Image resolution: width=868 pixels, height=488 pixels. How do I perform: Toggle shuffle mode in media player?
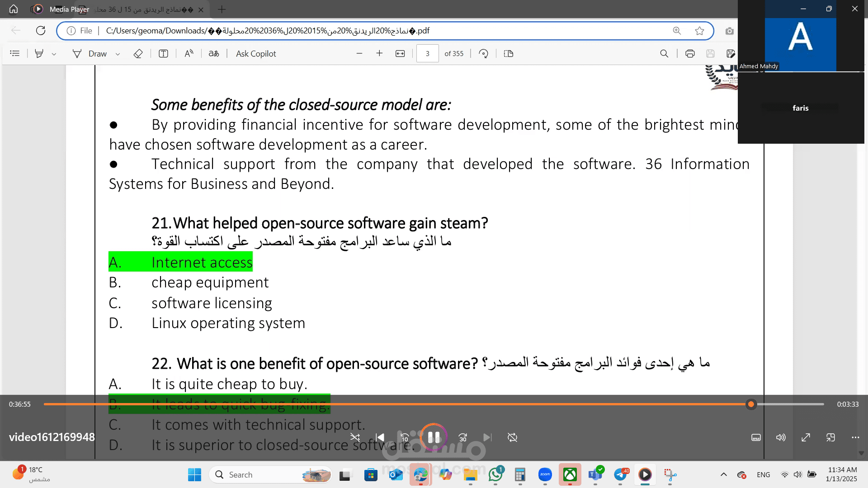355,437
